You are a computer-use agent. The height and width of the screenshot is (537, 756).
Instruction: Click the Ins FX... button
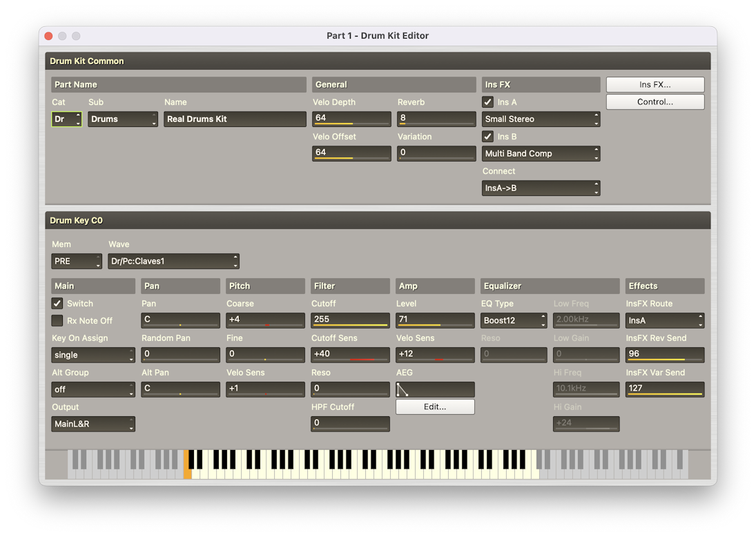655,84
